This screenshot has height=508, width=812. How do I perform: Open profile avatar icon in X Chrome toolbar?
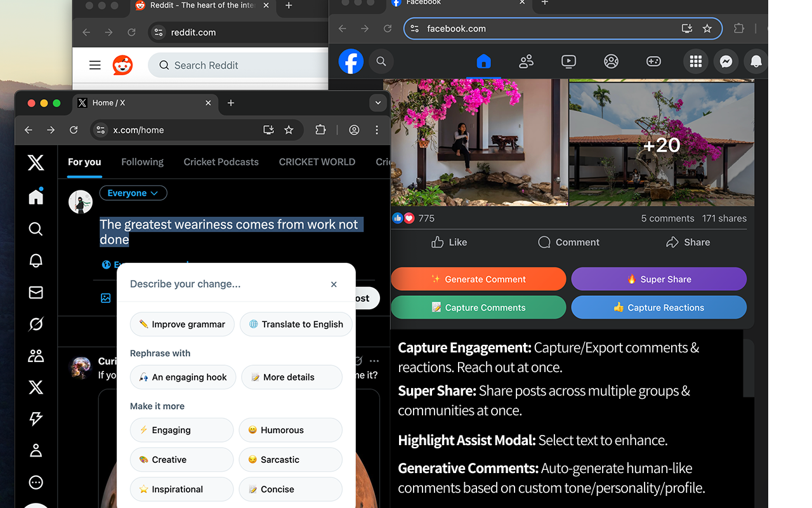click(x=354, y=130)
